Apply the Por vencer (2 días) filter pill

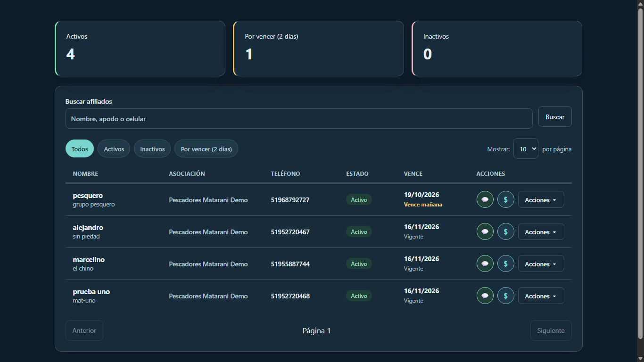point(206,148)
